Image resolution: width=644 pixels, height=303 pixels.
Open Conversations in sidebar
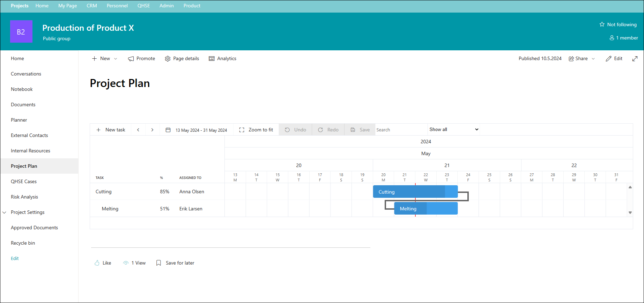26,74
